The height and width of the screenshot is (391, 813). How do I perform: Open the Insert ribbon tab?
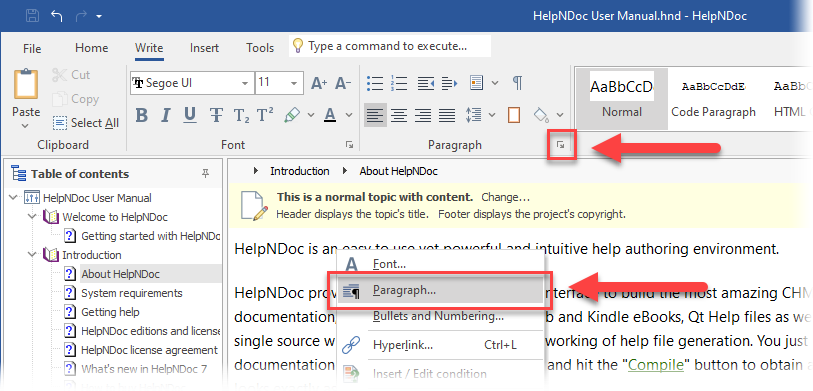[x=204, y=48]
